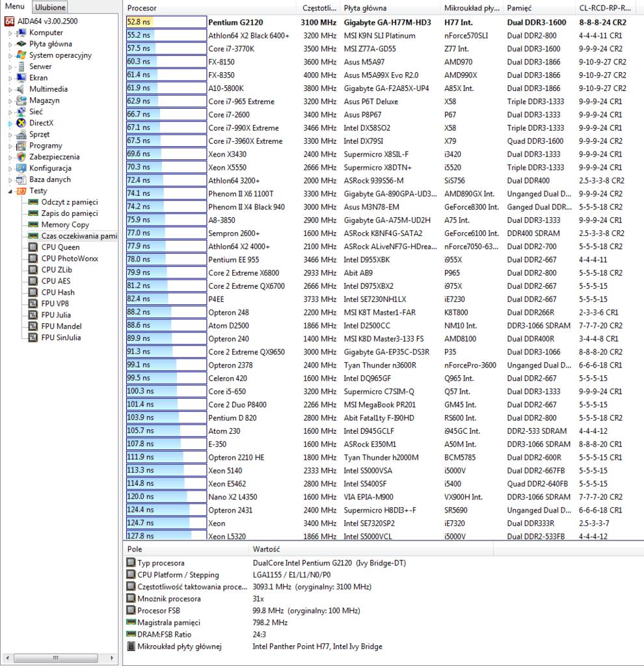Collapse the Testy tree node
The width and height of the screenshot is (644, 666).
coord(10,191)
